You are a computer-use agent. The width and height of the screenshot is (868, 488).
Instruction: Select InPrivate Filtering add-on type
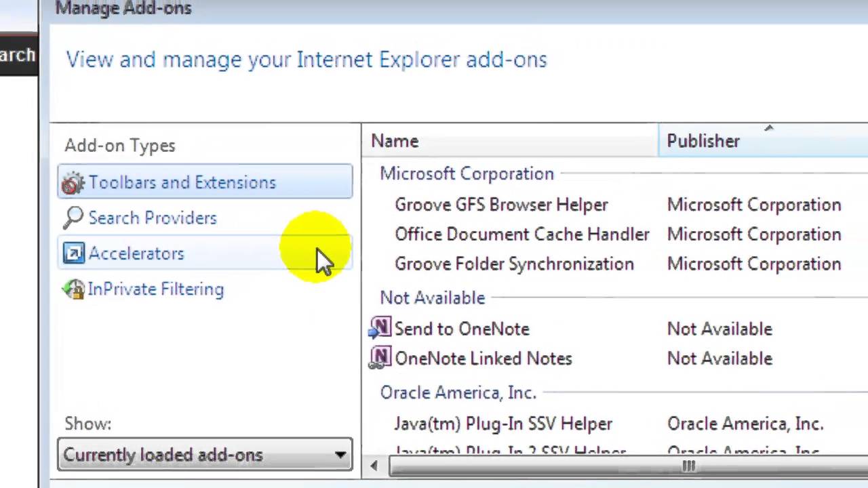[205, 289]
